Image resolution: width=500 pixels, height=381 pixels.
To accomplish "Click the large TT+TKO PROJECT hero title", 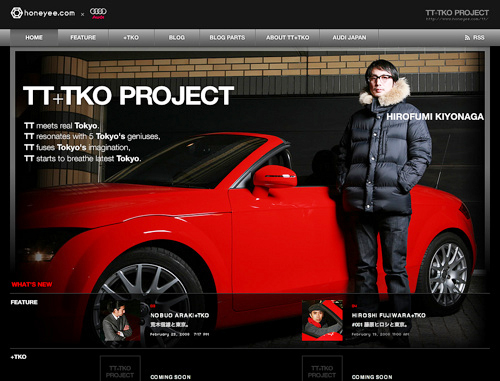I will [x=129, y=96].
